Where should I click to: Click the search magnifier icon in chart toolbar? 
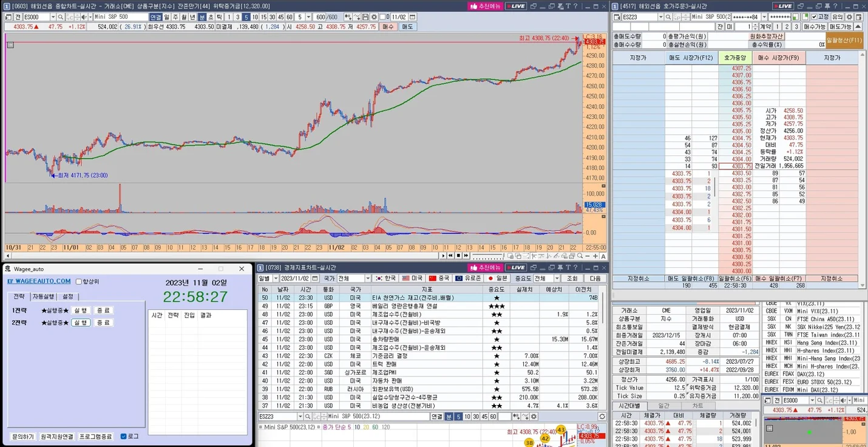pyautogui.click(x=60, y=16)
